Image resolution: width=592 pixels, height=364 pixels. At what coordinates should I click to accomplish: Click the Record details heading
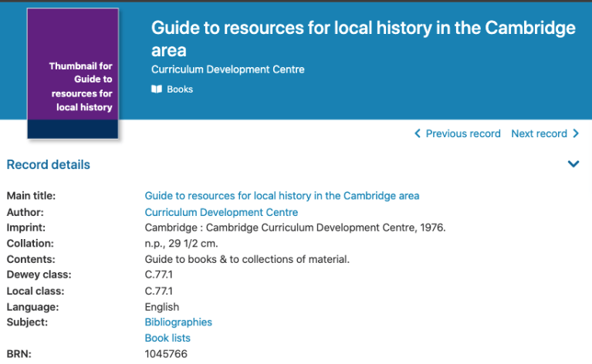click(49, 165)
